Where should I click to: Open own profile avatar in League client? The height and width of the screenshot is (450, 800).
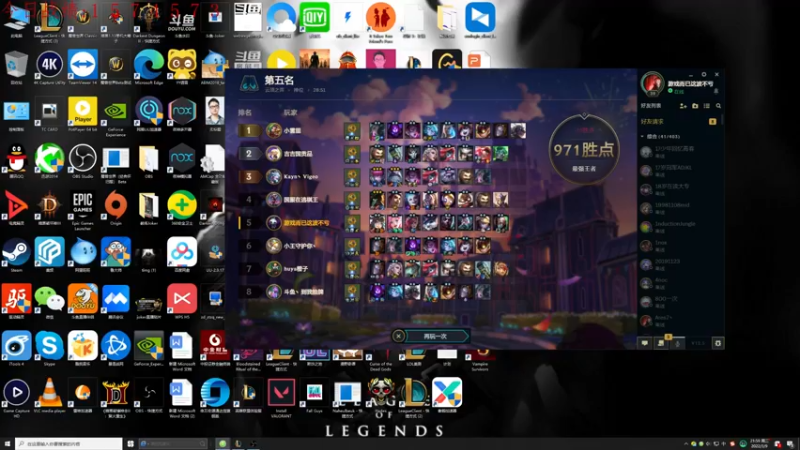pyautogui.click(x=652, y=84)
